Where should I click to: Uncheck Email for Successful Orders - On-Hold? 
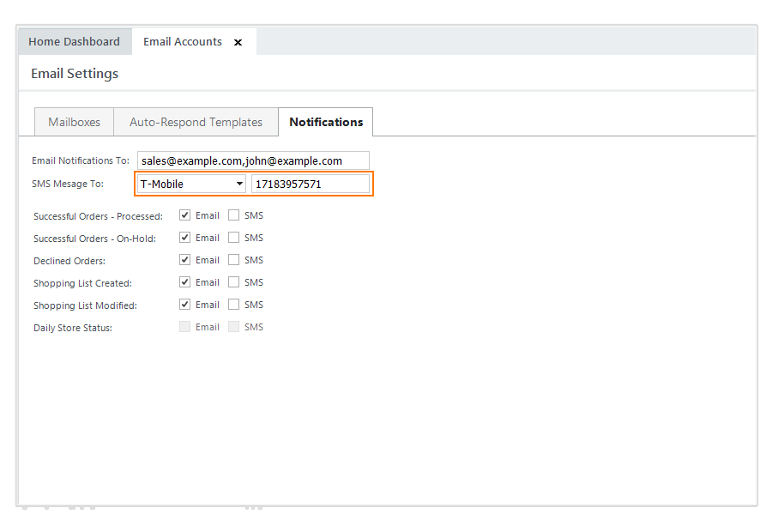pyautogui.click(x=184, y=238)
